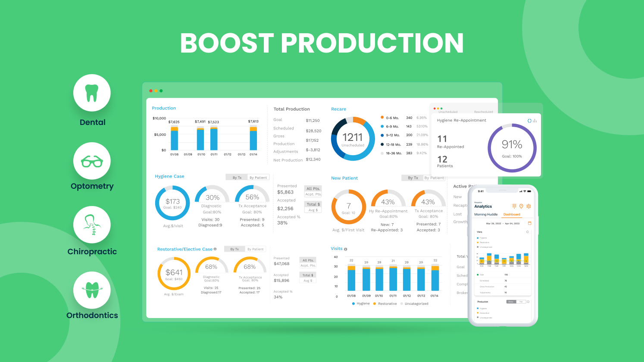Click info icon beside Visits heading
This screenshot has width=644, height=362.
[346, 249]
